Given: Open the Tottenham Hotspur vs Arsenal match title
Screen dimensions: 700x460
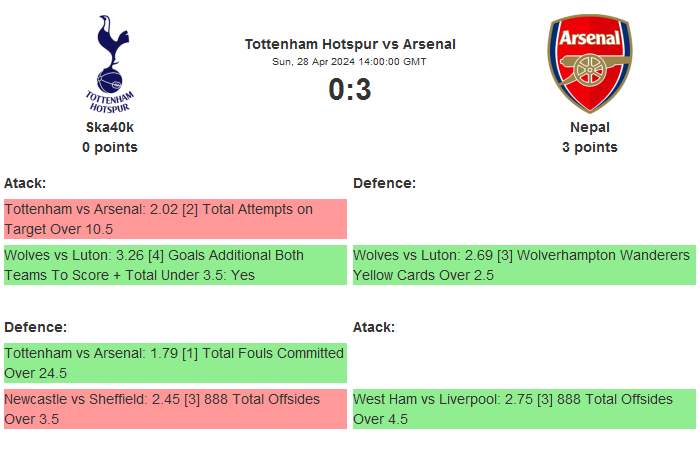Looking at the screenshot, I should coord(350,44).
